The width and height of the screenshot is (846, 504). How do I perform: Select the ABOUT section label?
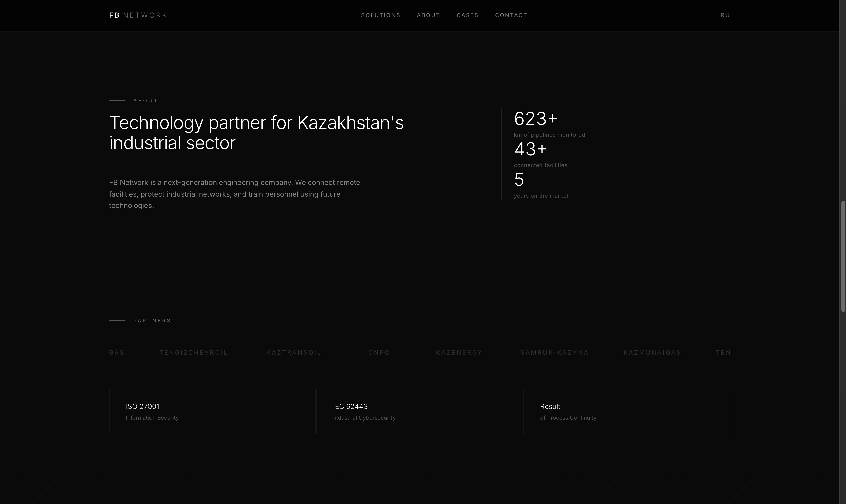[x=145, y=101]
